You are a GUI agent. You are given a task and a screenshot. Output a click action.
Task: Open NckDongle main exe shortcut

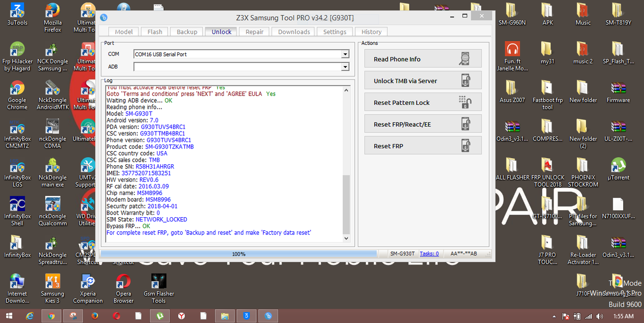[x=53, y=173]
